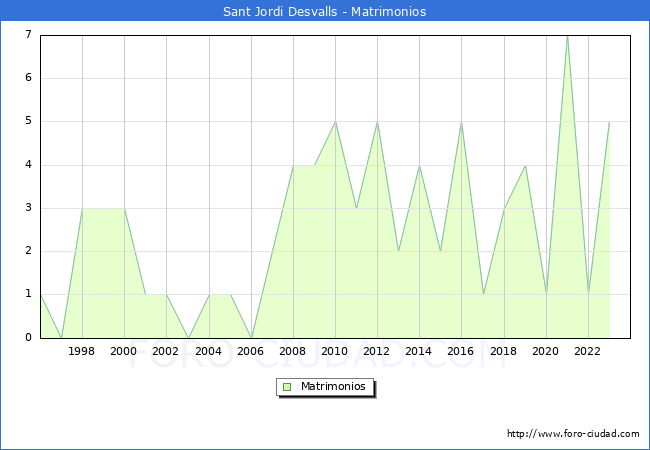Click the 'Matrimonios' legend label
Image resolution: width=650 pixels, height=450 pixels.
[x=333, y=386]
